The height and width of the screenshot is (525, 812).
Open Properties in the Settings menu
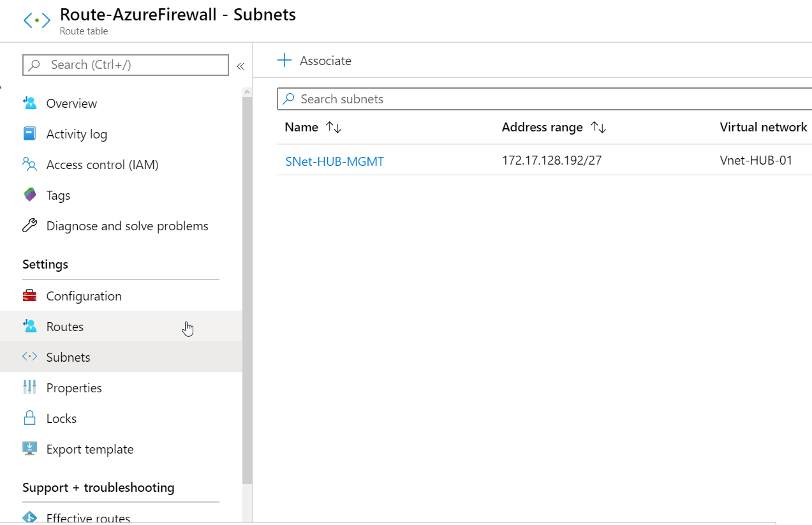[x=121, y=388]
